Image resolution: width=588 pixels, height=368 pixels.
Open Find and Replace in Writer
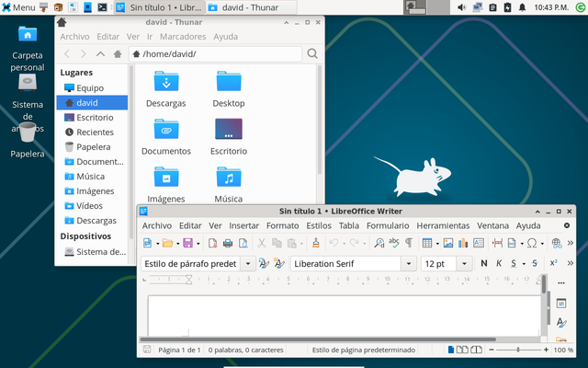(x=379, y=243)
